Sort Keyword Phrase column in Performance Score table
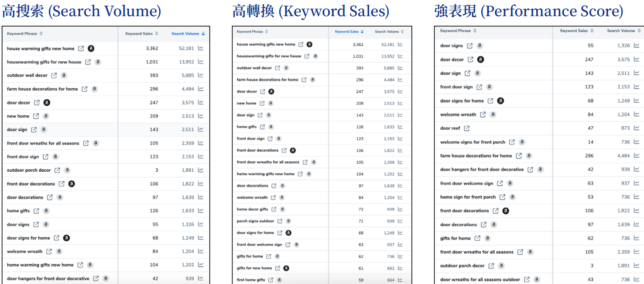Screen dimensions: 644x284 click(x=458, y=31)
